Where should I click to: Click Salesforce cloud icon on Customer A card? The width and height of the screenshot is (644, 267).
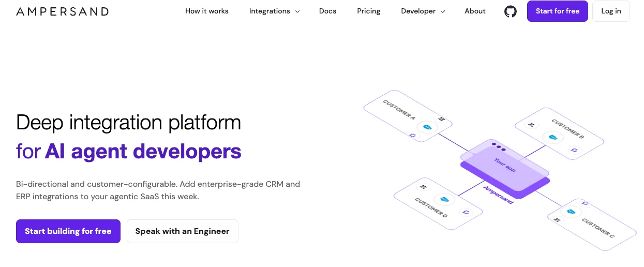tap(427, 127)
